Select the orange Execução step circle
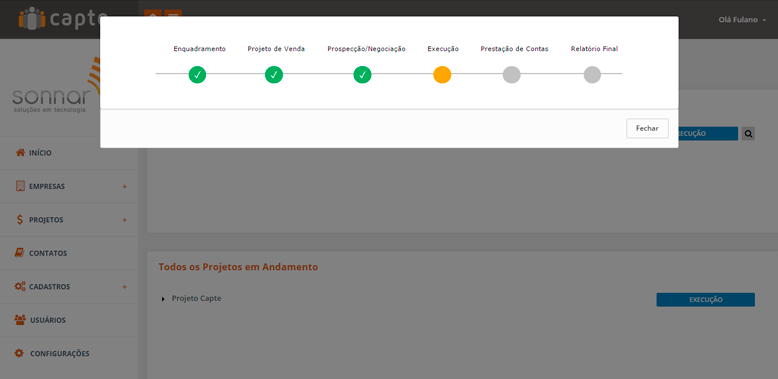The image size is (778, 379). [442, 75]
